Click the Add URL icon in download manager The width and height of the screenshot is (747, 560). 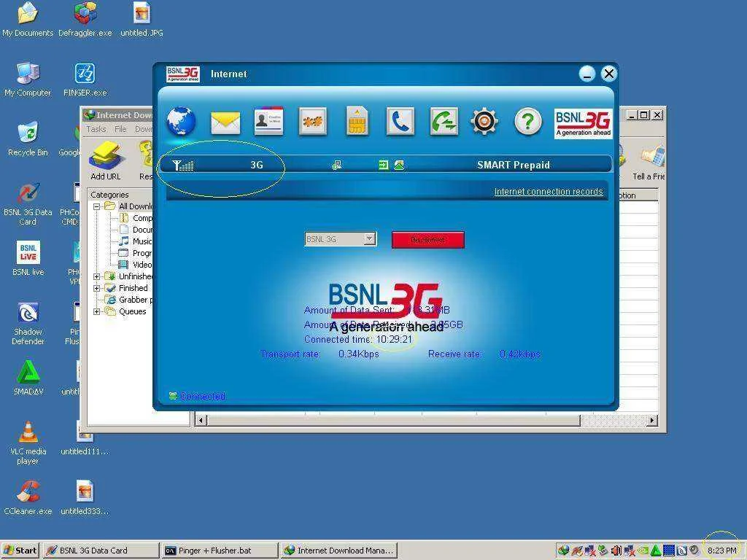pos(106,161)
